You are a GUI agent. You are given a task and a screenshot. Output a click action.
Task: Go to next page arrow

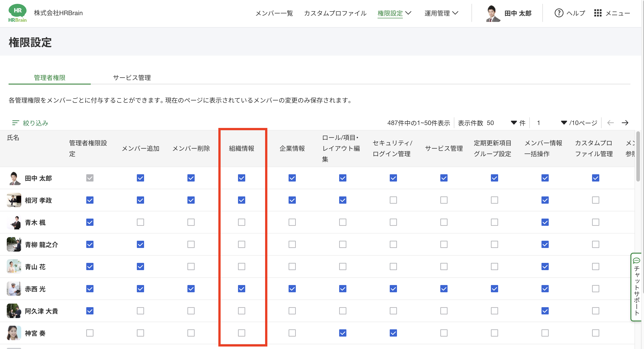click(625, 123)
